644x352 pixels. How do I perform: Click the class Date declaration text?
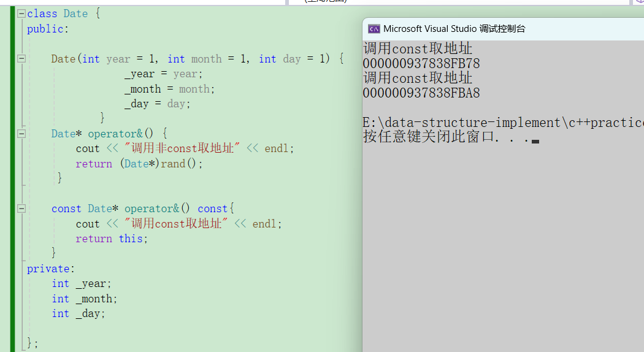click(58, 14)
